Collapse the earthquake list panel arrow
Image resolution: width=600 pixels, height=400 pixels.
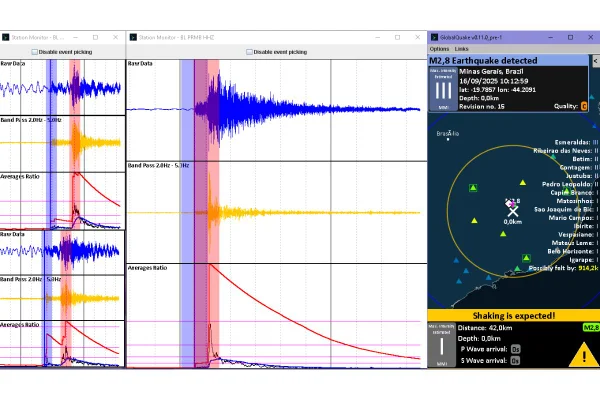595,61
